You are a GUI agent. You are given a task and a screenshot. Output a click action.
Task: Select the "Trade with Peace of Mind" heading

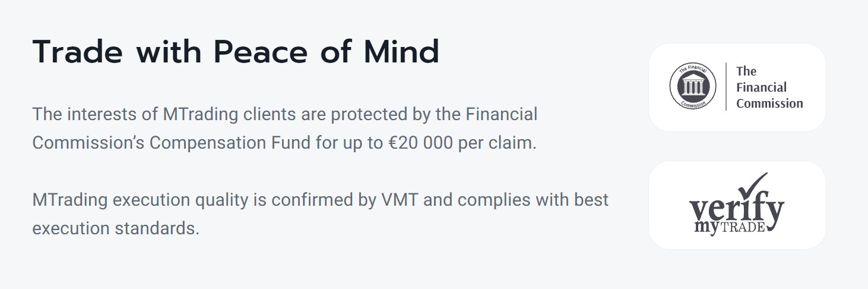[236, 52]
